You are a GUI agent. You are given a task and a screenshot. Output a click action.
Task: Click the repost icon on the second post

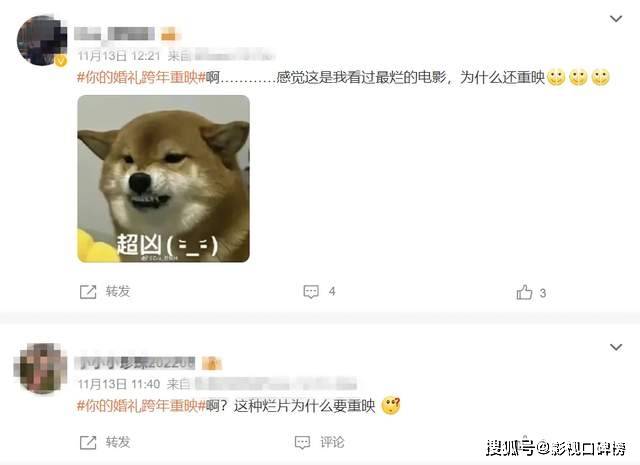pyautogui.click(x=88, y=443)
